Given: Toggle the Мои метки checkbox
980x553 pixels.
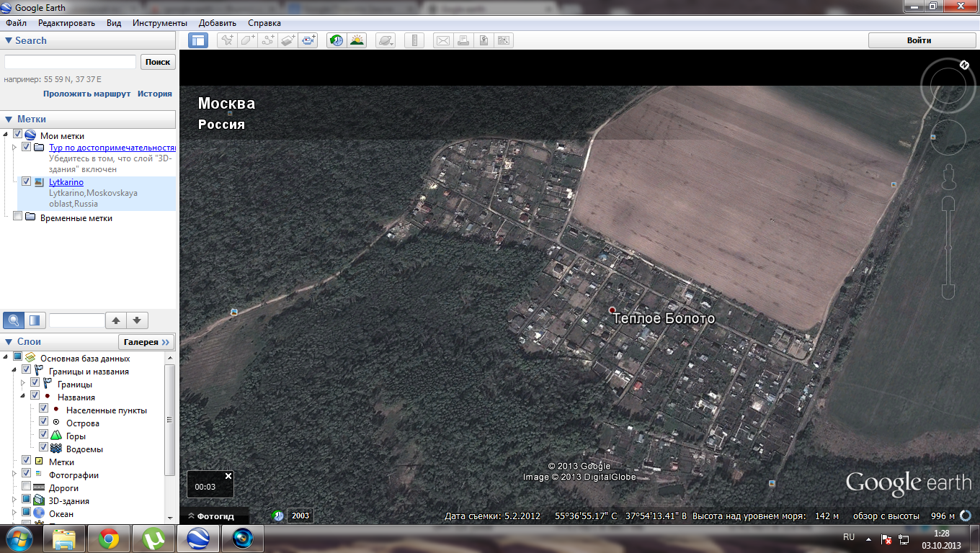Looking at the screenshot, I should (x=18, y=135).
